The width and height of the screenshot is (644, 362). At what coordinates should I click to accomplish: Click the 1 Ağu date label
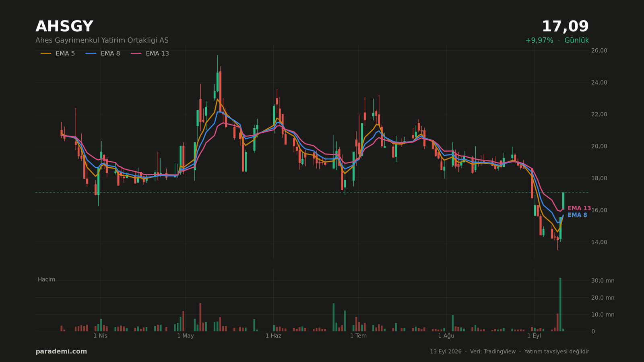[446, 336]
